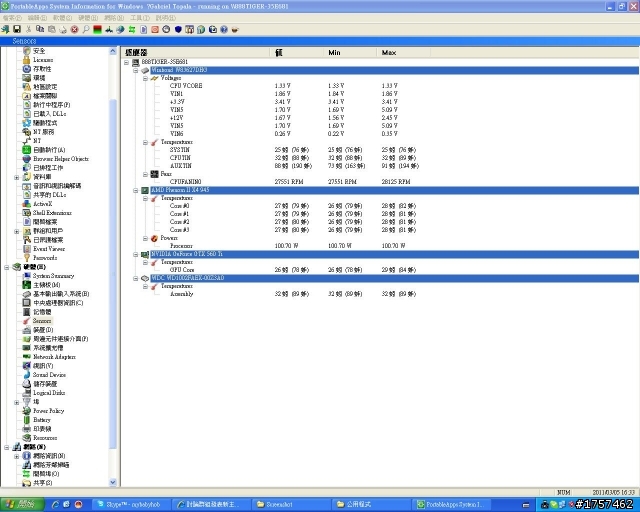Screen dimensions: 640x512
Task: Click the Windows Start button
Action: (x=22, y=504)
